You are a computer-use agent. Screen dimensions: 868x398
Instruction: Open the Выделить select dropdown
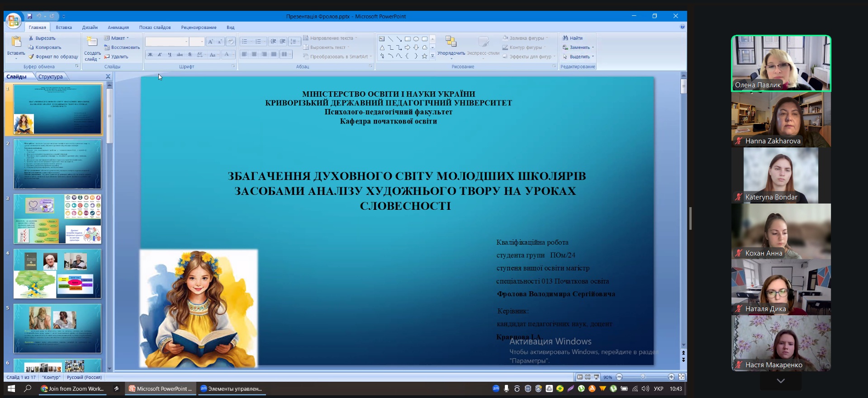[x=579, y=57]
